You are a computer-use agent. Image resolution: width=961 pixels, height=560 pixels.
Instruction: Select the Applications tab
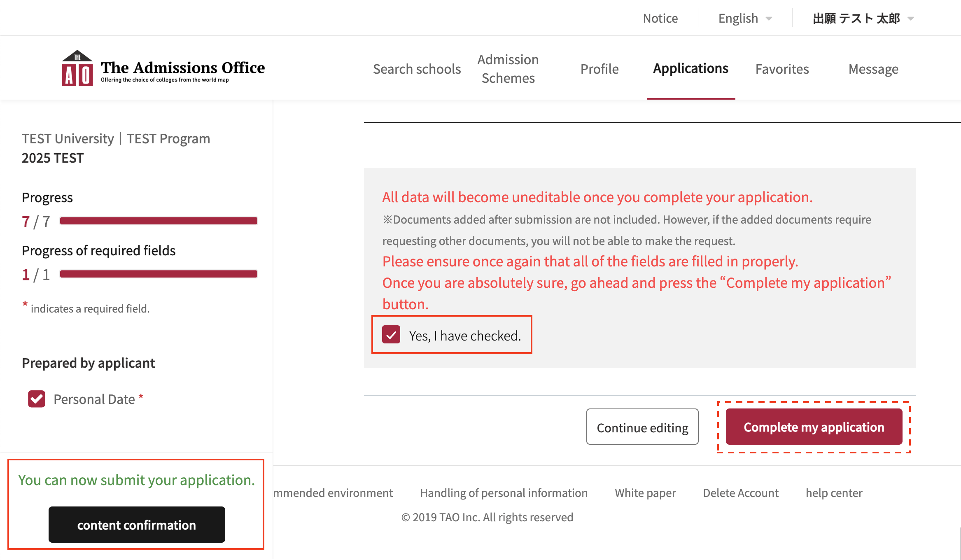[690, 68]
